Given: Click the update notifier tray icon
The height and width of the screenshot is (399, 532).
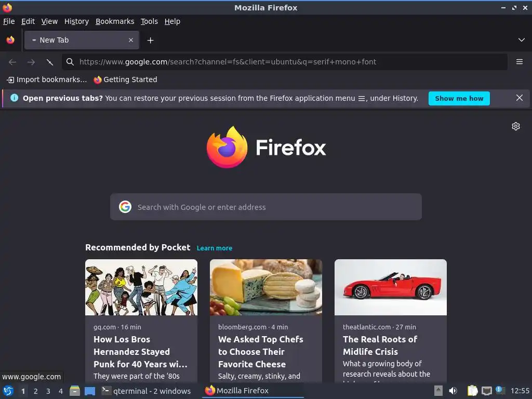Looking at the screenshot, I should pos(500,390).
